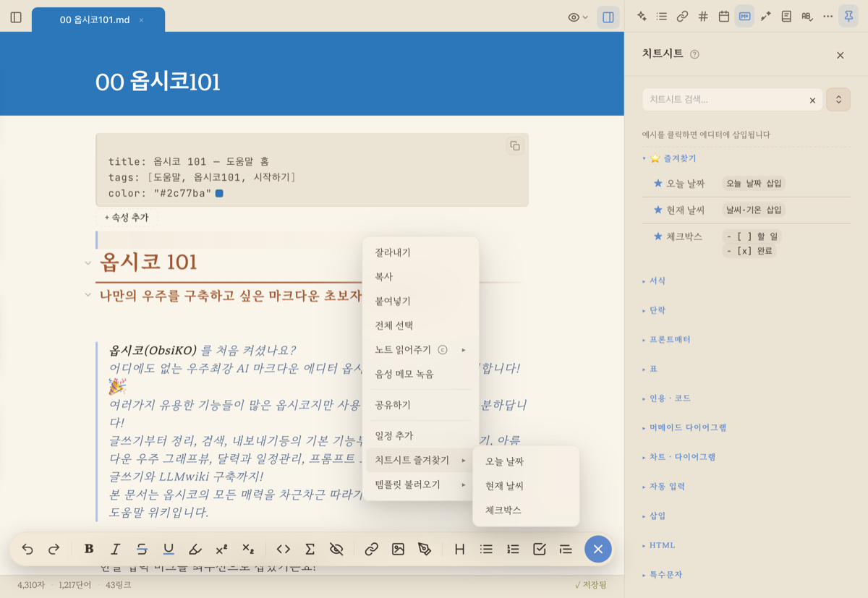The height and width of the screenshot is (598, 868).
Task: Click the indent lines icon in toolbar
Action: (x=566, y=550)
